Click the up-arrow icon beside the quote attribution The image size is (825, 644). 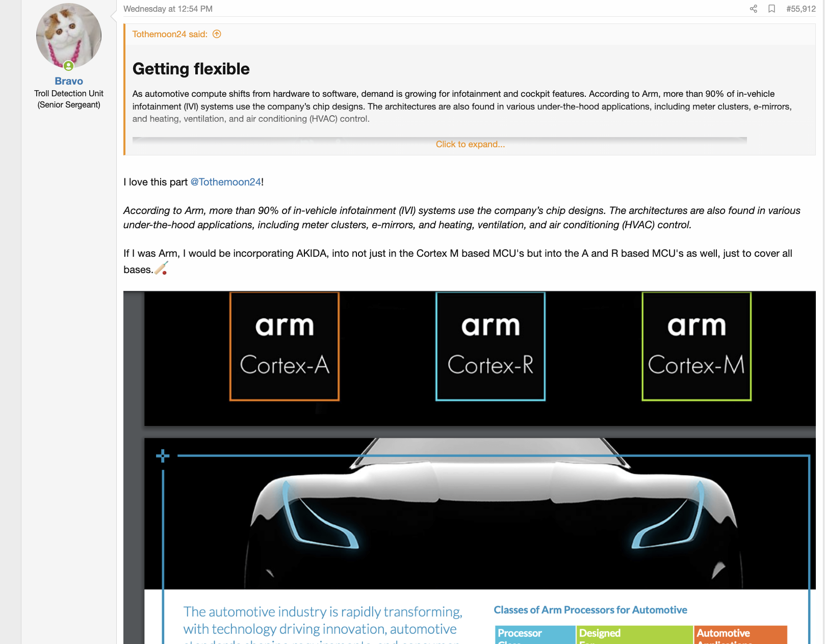click(x=217, y=34)
